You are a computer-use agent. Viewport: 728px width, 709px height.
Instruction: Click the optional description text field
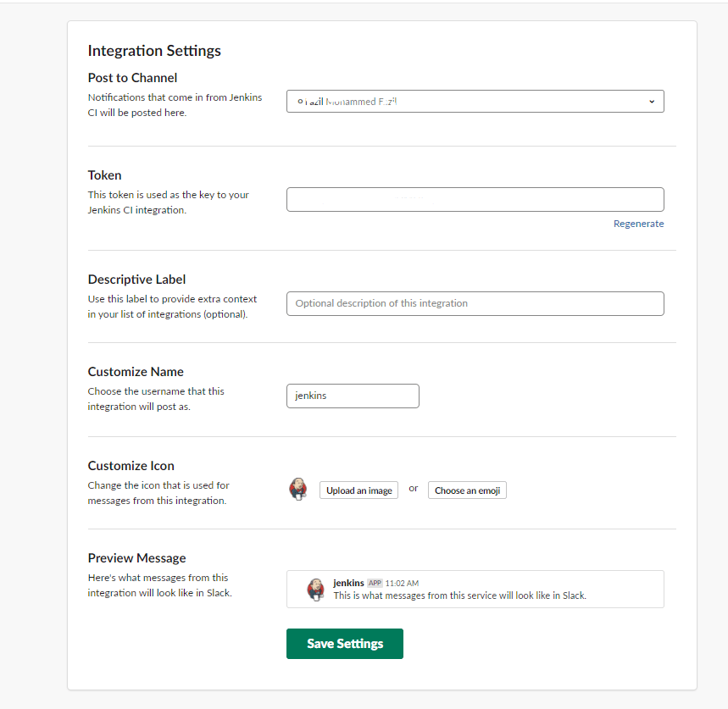point(475,303)
